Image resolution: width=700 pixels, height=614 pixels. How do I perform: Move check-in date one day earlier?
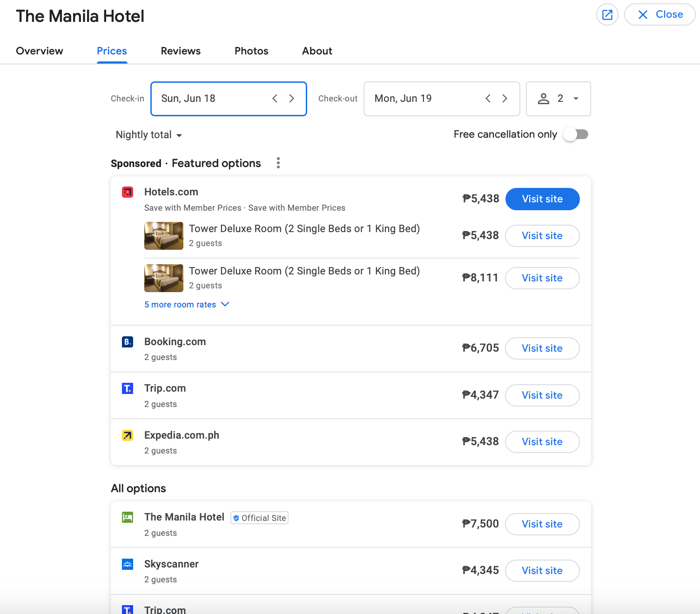(x=275, y=99)
